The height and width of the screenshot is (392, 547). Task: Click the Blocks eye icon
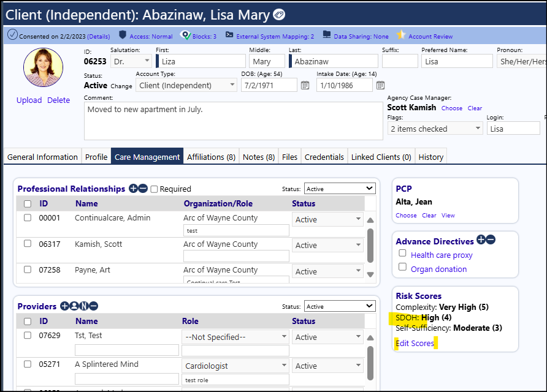click(x=185, y=35)
